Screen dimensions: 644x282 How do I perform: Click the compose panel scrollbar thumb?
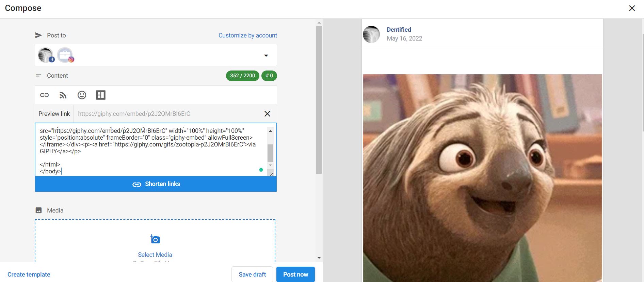click(319, 100)
